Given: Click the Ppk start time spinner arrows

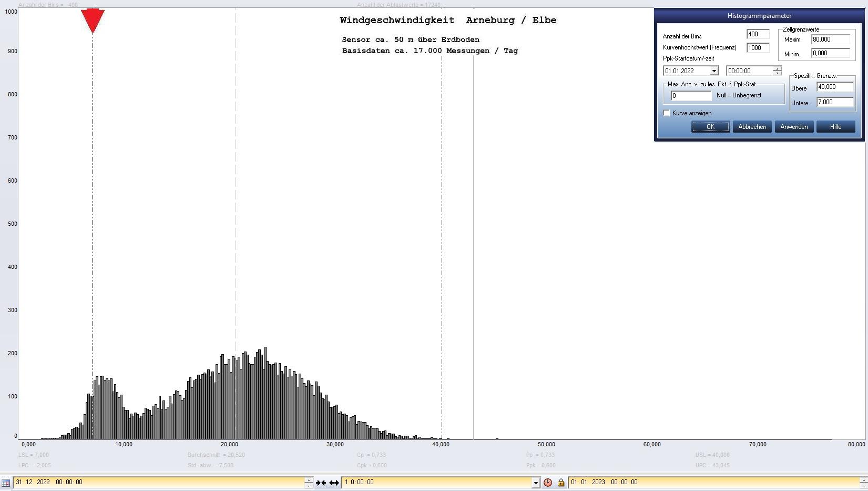Looking at the screenshot, I should 777,71.
